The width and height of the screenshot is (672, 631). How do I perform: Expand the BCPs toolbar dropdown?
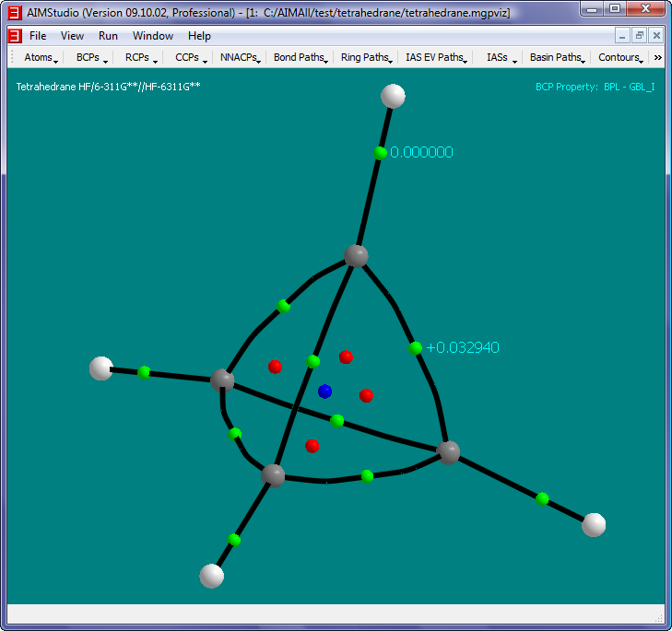91,57
